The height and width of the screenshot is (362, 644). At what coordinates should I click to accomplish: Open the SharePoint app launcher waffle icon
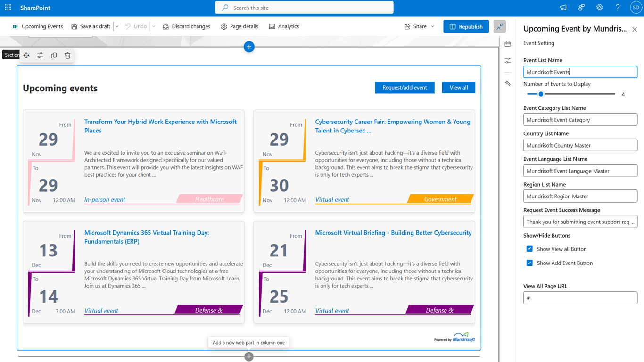pos(8,8)
